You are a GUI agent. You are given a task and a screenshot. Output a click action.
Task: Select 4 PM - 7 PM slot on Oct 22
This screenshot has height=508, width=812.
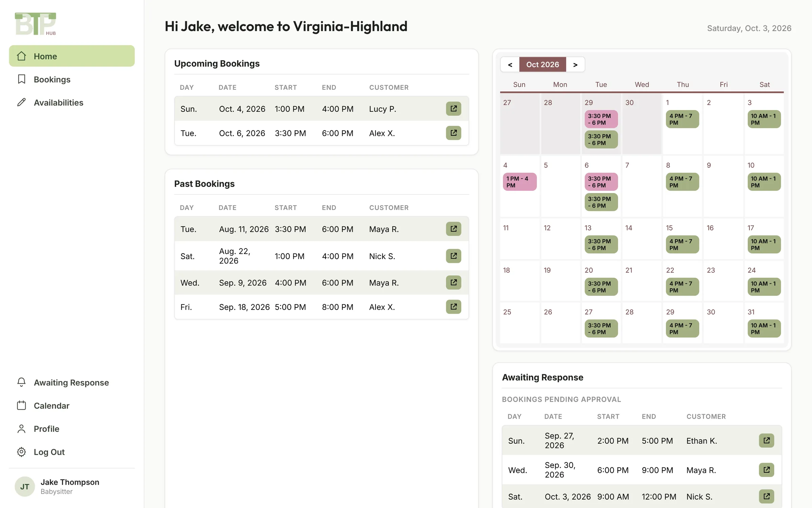[682, 287]
